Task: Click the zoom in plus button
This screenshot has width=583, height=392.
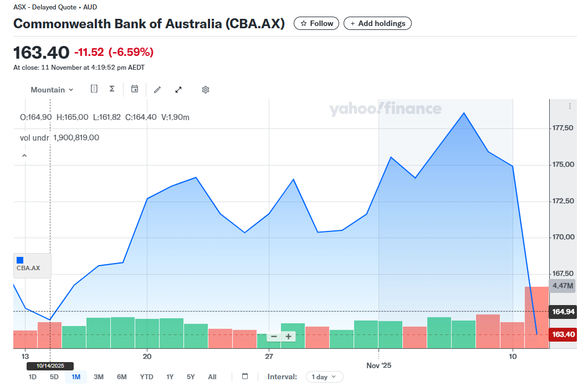Action: point(288,336)
